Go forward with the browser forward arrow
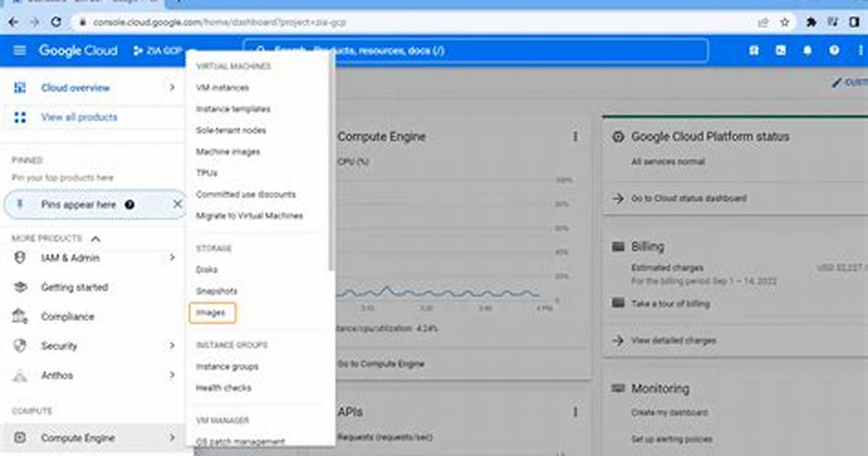The height and width of the screenshot is (456, 868). click(x=34, y=23)
